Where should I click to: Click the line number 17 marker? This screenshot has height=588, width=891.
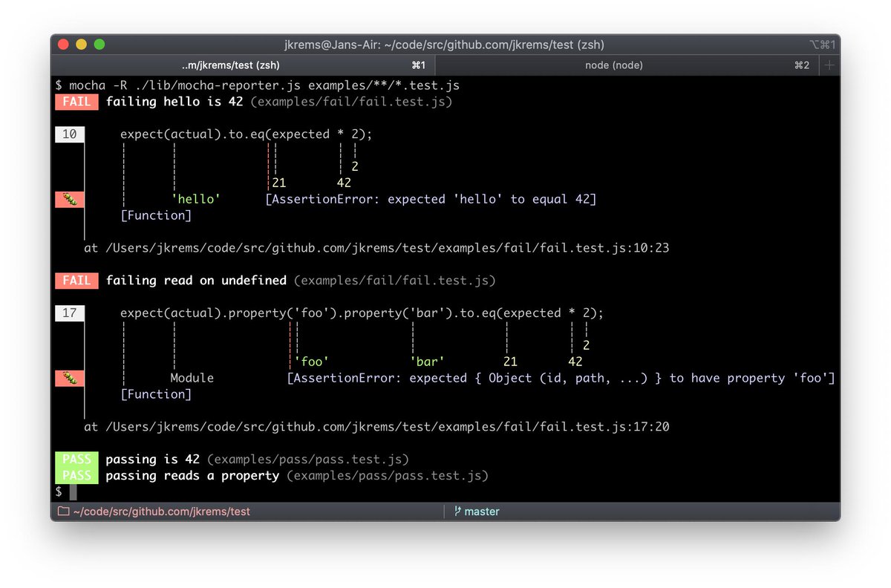coord(70,313)
